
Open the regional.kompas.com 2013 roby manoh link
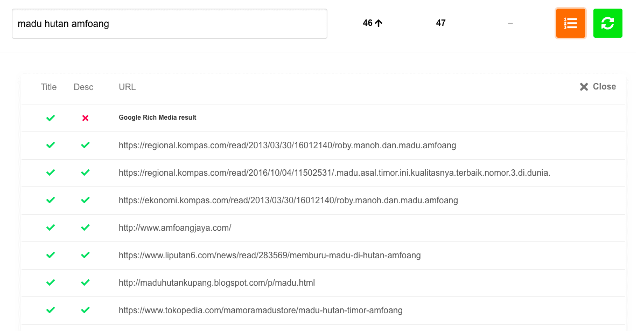[x=287, y=145]
